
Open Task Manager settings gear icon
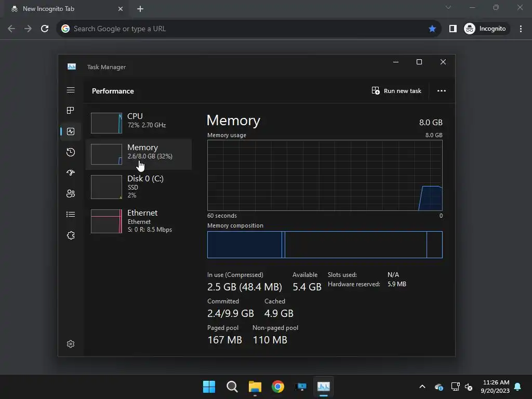pyautogui.click(x=71, y=344)
